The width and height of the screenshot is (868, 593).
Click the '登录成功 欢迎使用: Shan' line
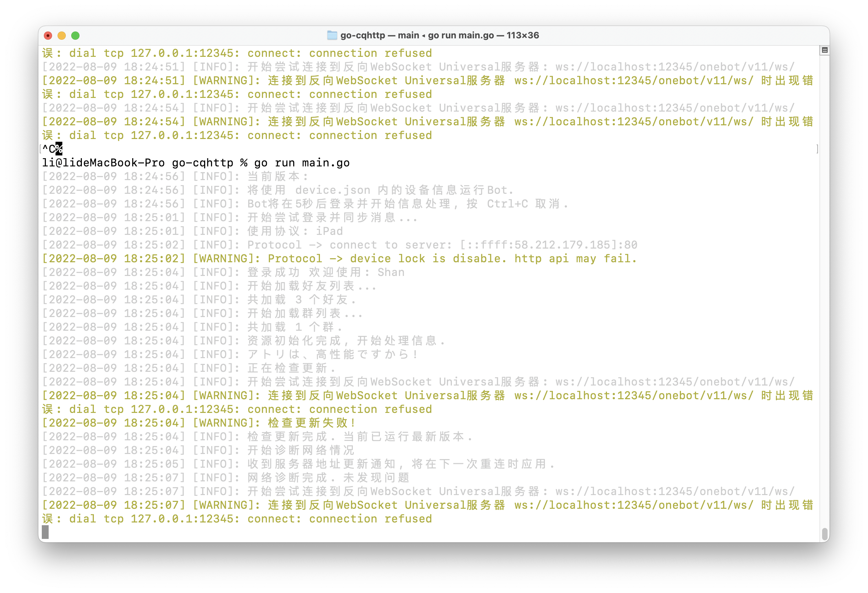(326, 272)
